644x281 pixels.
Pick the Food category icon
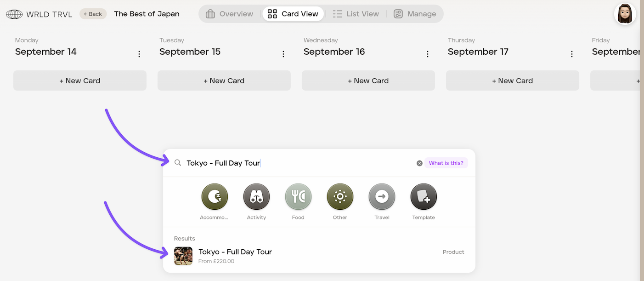[x=298, y=197]
